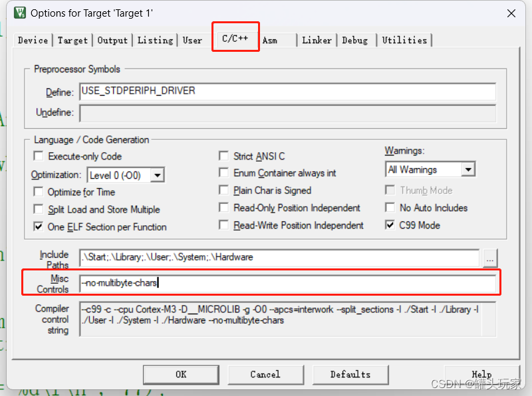Click inside the Define symbols field
532x396 pixels.
tap(266, 92)
